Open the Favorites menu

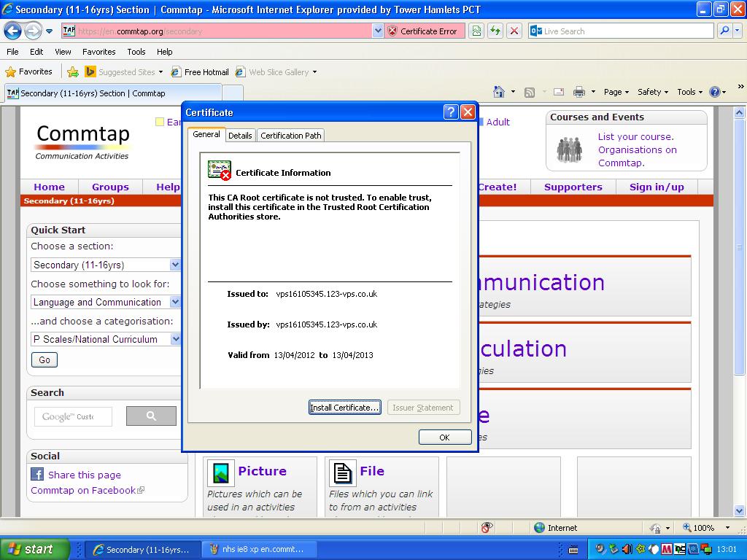pos(98,52)
